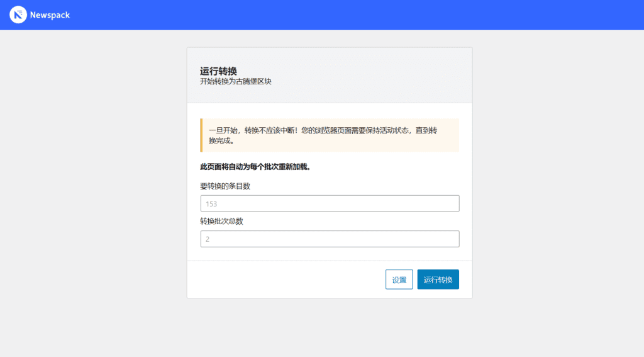Click the orange left border of warning notice
The image size is (644, 357).
(x=201, y=135)
